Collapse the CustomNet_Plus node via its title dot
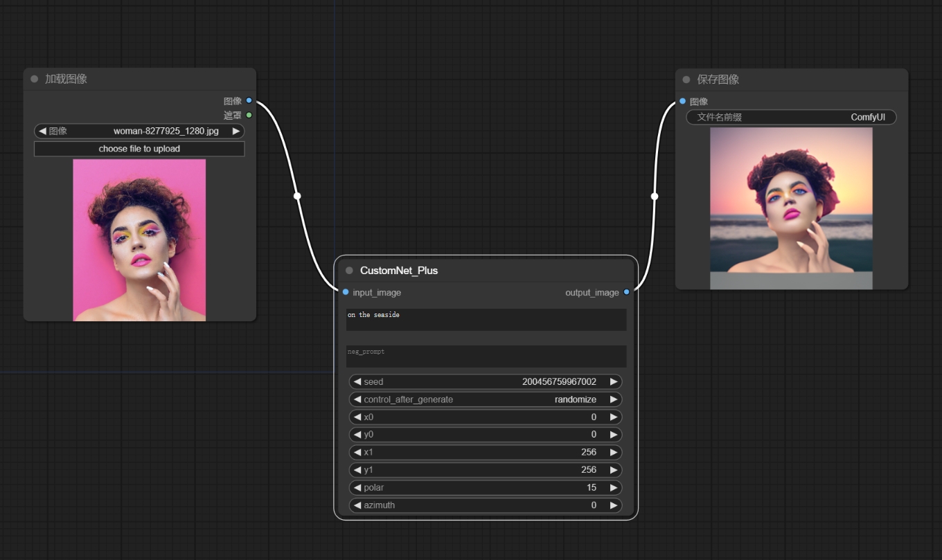The image size is (942, 560). click(349, 271)
